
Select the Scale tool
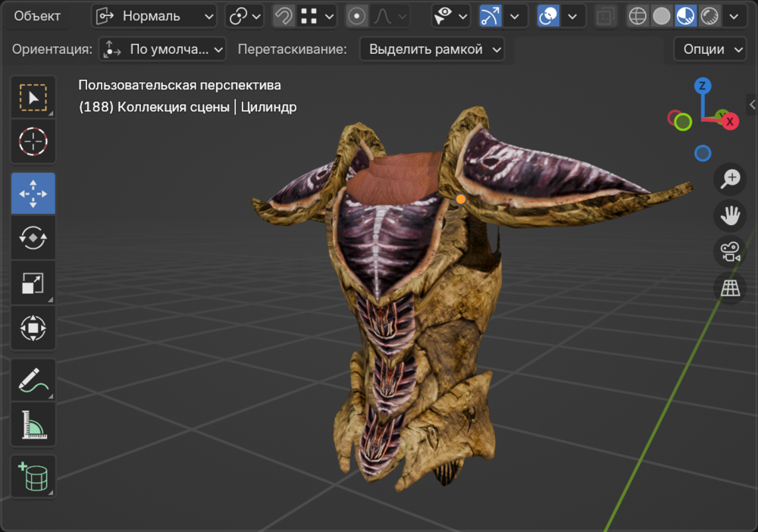pos(33,283)
